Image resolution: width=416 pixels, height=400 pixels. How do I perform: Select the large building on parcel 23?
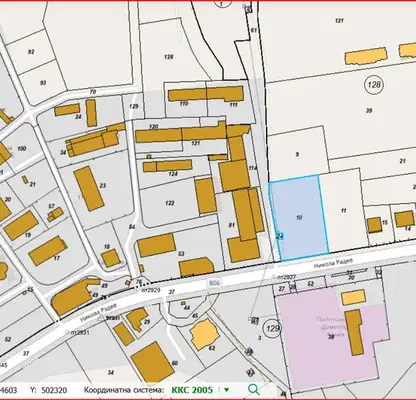coord(89,189)
